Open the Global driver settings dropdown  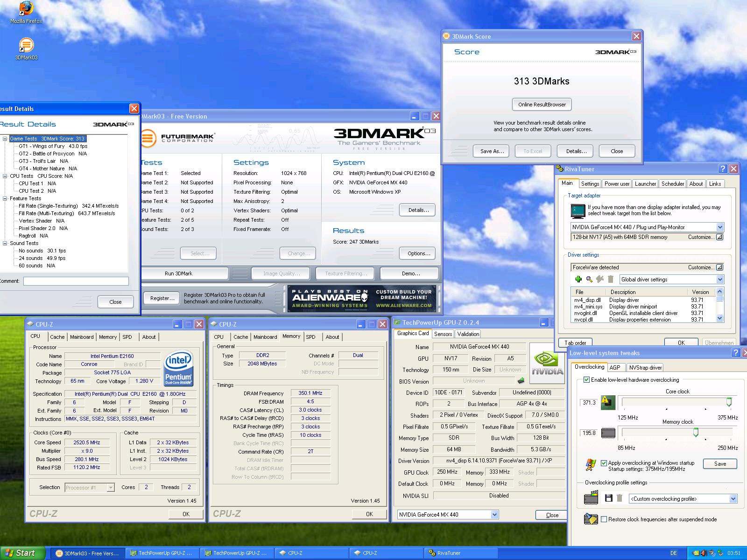pyautogui.click(x=720, y=280)
